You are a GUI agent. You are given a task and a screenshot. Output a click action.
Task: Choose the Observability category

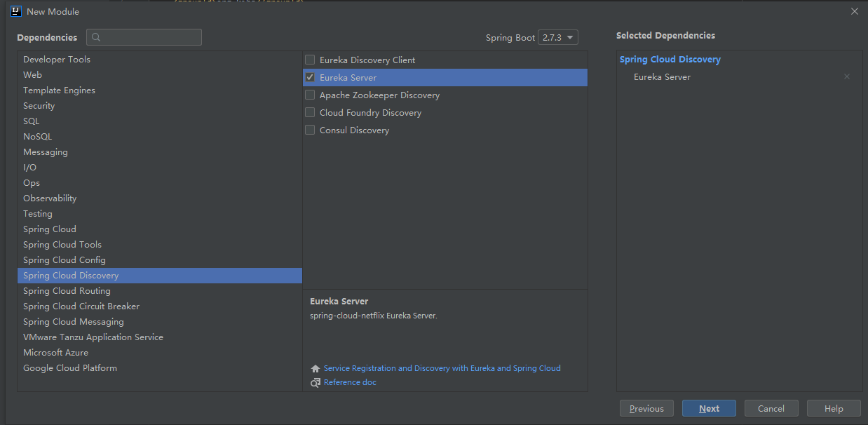pos(160,198)
